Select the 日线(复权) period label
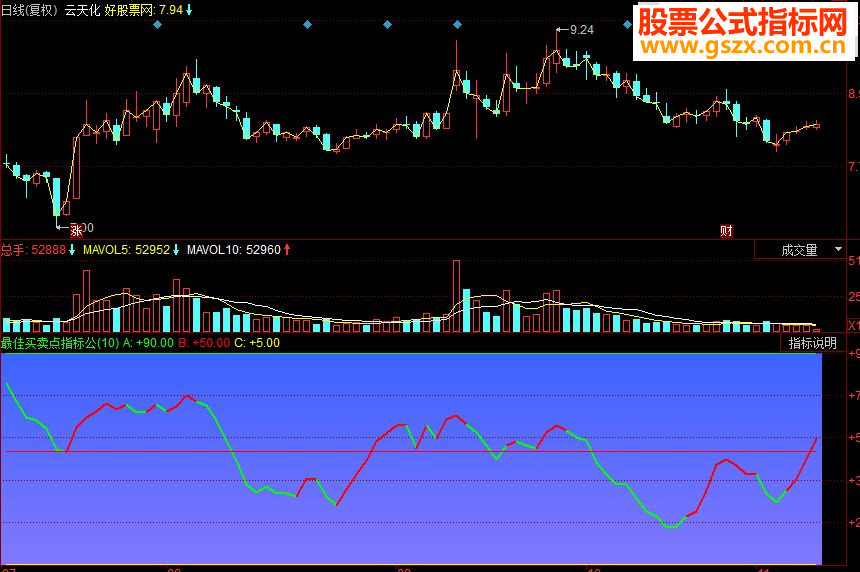Screen dimensions: 860x572 tap(30, 10)
